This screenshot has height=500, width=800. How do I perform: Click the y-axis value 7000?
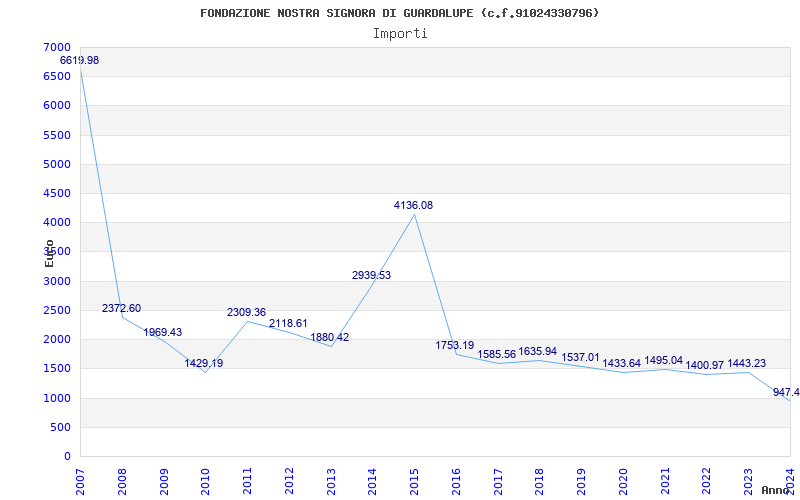pyautogui.click(x=58, y=47)
